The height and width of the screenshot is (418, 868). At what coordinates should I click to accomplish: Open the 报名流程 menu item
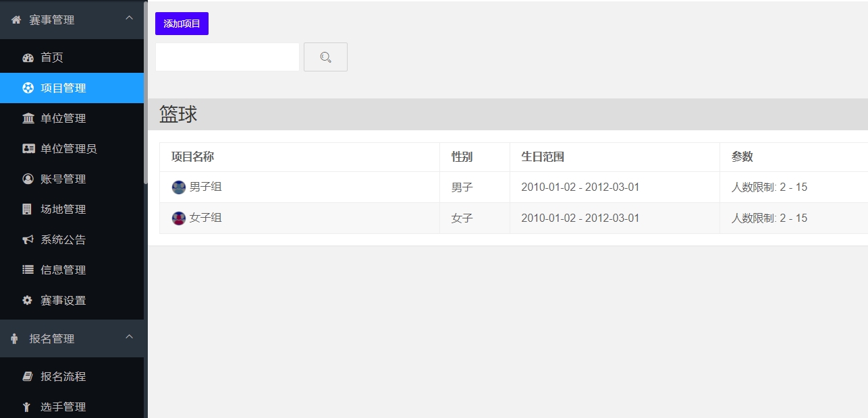point(63,377)
